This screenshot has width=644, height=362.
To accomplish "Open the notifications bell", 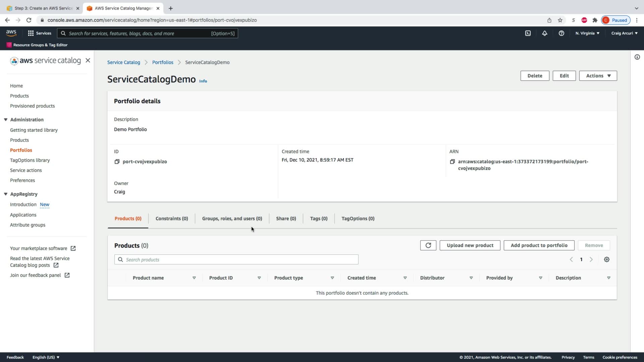I will point(544,33).
